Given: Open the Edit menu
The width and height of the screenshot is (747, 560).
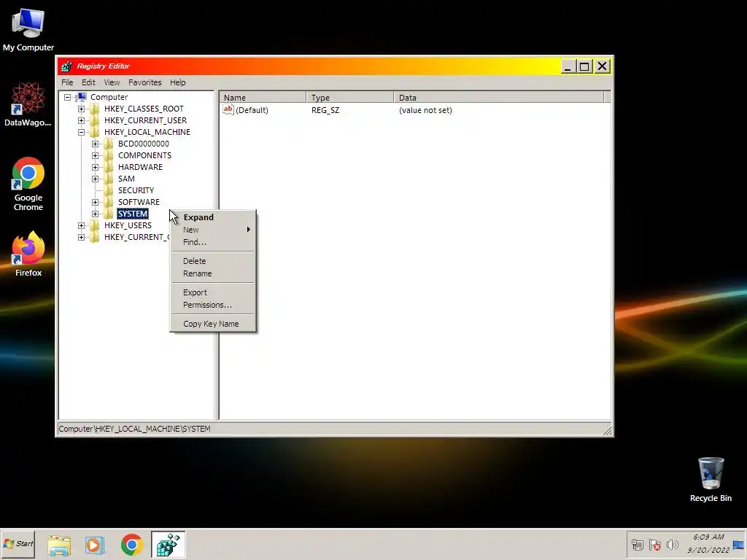Looking at the screenshot, I should point(88,82).
